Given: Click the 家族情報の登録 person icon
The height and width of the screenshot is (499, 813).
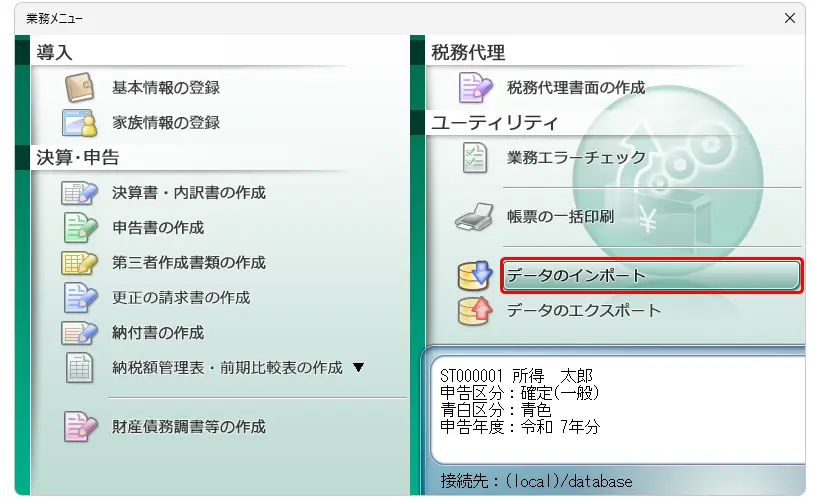Looking at the screenshot, I should [79, 123].
